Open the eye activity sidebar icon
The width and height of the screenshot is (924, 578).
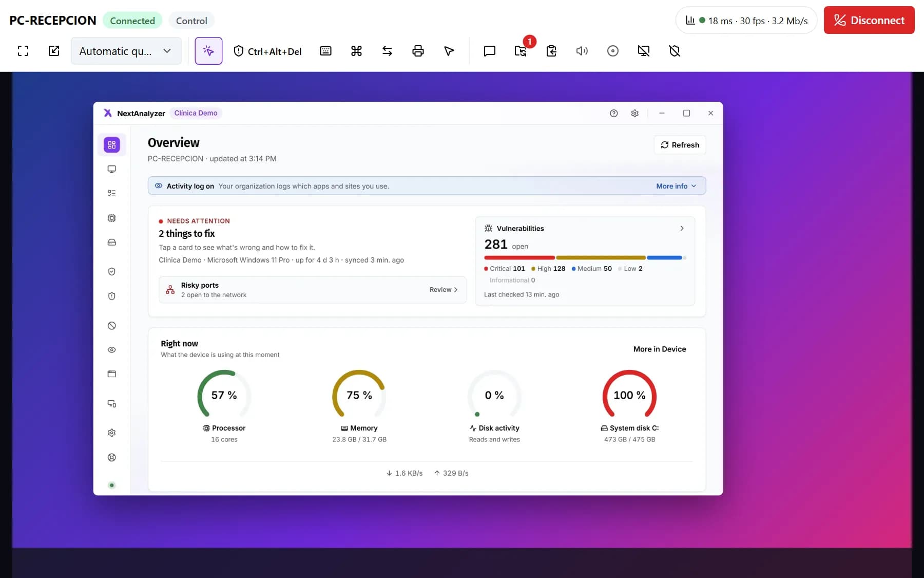[112, 350]
